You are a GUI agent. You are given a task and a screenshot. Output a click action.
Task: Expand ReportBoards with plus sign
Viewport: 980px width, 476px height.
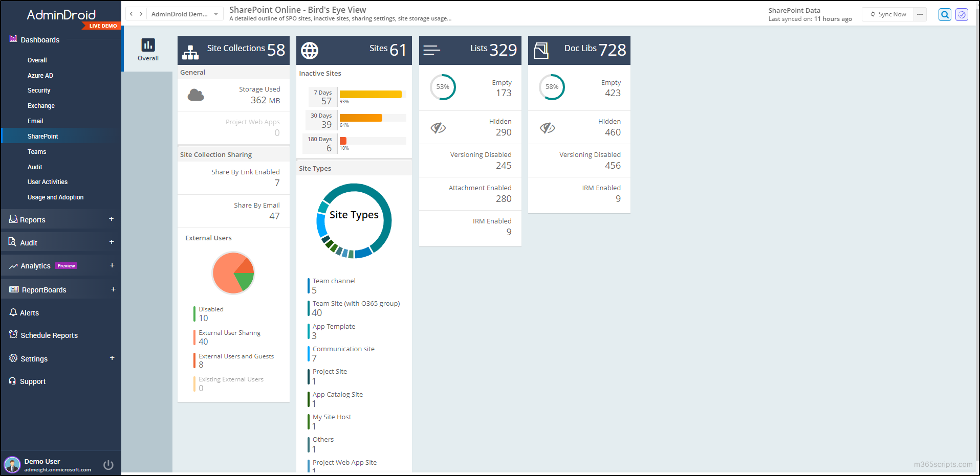pos(113,289)
